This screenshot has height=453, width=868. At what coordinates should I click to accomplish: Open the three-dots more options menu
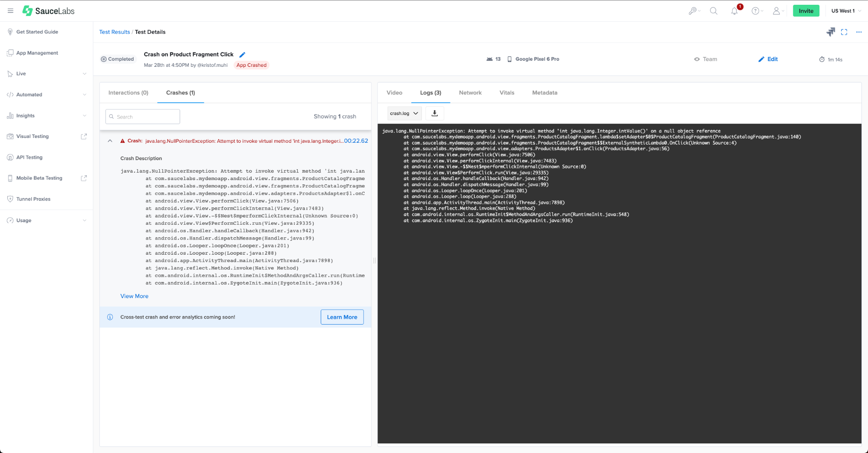(x=859, y=32)
